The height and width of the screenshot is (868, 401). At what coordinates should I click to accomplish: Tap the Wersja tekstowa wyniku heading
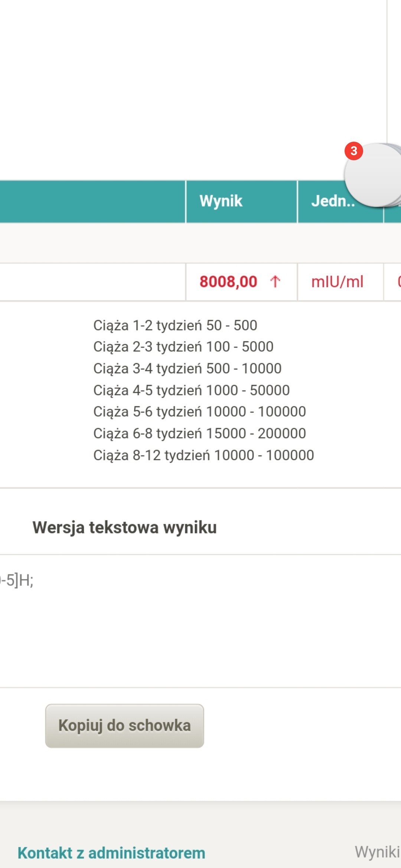(124, 527)
